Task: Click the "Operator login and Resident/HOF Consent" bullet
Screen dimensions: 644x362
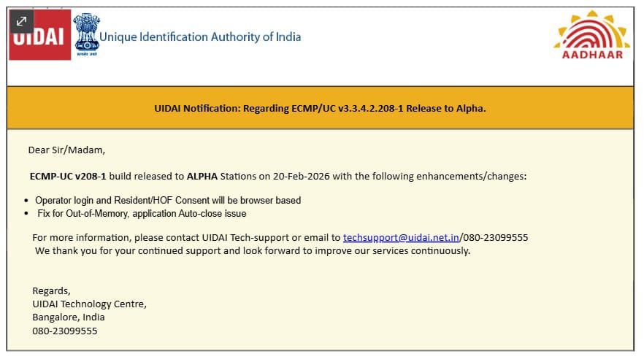Action: pos(167,200)
